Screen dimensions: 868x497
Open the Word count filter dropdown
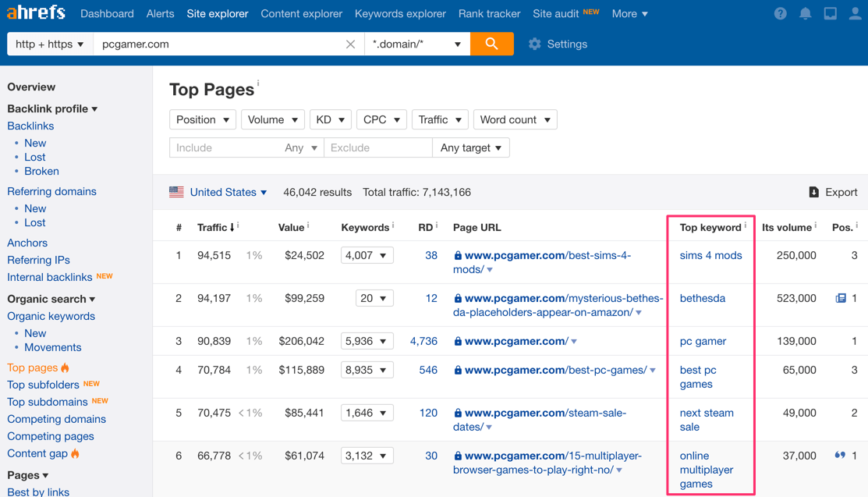[515, 119]
